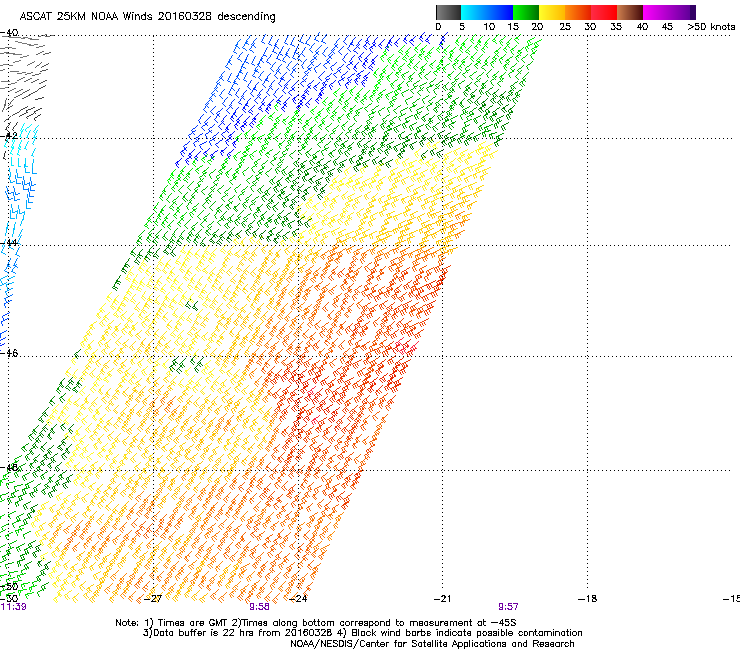Click the purple time stamp '9:58'

click(x=260, y=607)
